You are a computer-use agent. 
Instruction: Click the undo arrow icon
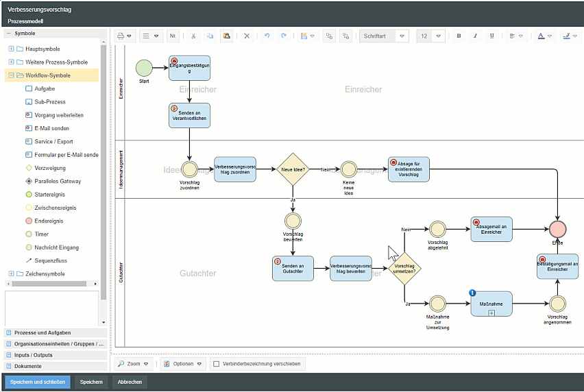[267, 36]
